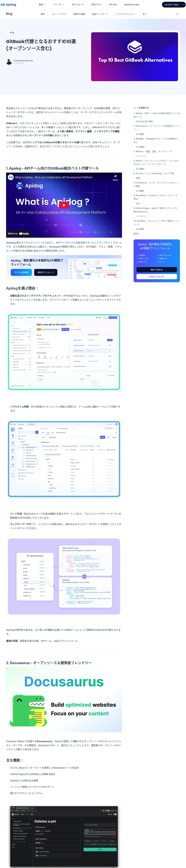Expand the 製品 dropdown menu
The image size is (186, 868).
(42, 5)
